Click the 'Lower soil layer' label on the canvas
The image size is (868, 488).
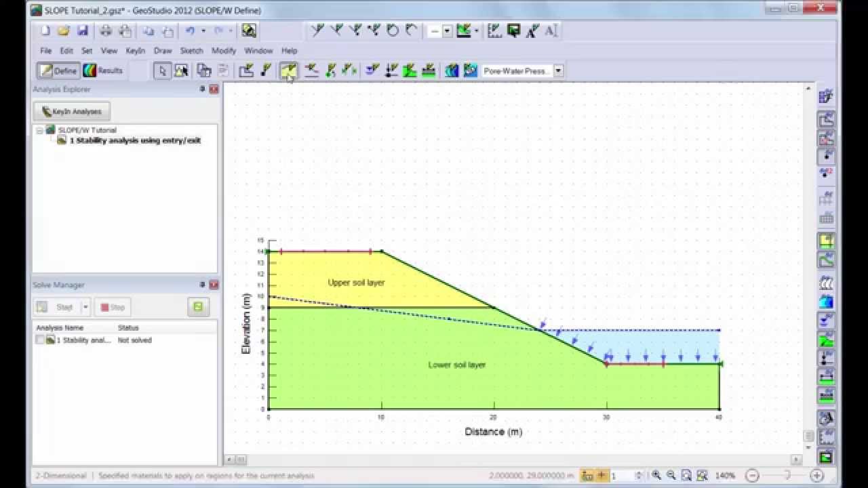[456, 365]
